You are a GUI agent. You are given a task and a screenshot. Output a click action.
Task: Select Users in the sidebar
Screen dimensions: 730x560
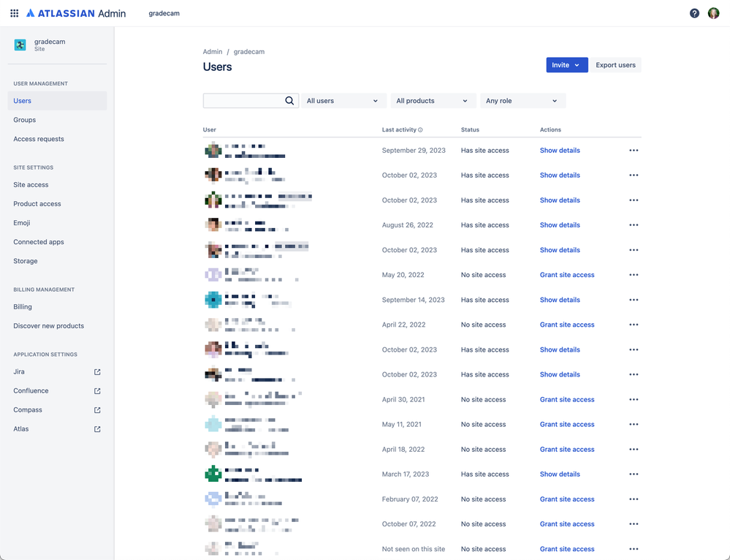[57, 101]
